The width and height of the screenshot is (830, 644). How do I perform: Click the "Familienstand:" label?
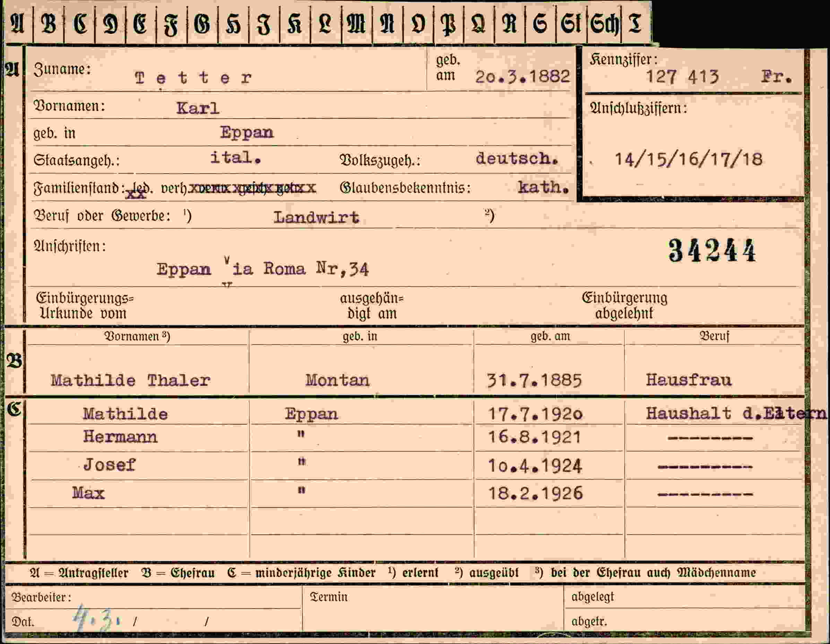pyautogui.click(x=79, y=188)
